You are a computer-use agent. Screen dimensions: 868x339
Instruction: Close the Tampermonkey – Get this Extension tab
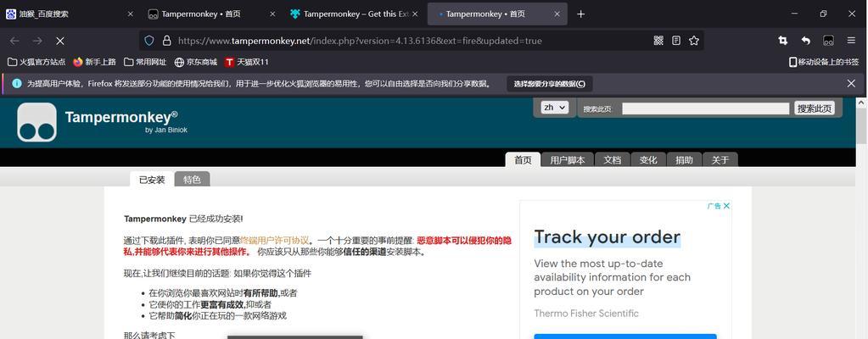point(415,14)
